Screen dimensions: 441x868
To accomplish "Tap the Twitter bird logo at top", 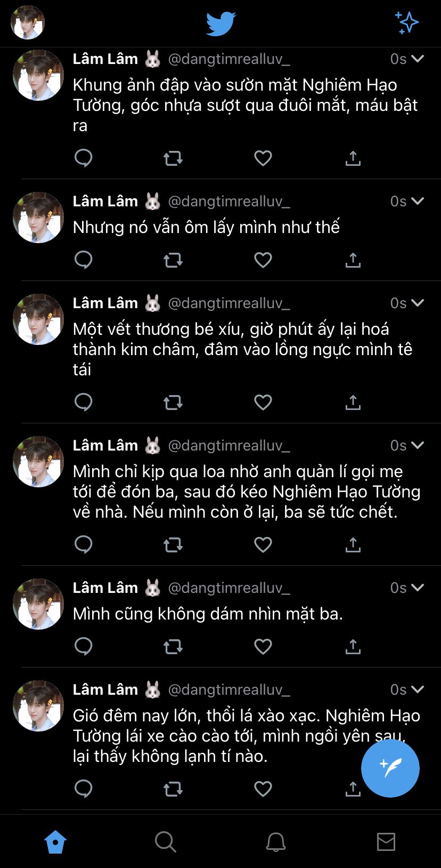I will pyautogui.click(x=220, y=23).
